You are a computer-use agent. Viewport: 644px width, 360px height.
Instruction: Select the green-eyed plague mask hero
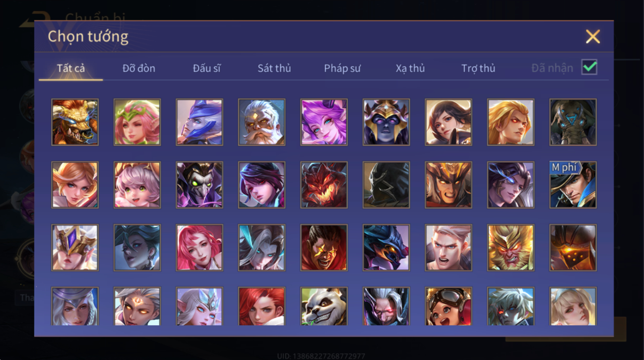tap(200, 185)
